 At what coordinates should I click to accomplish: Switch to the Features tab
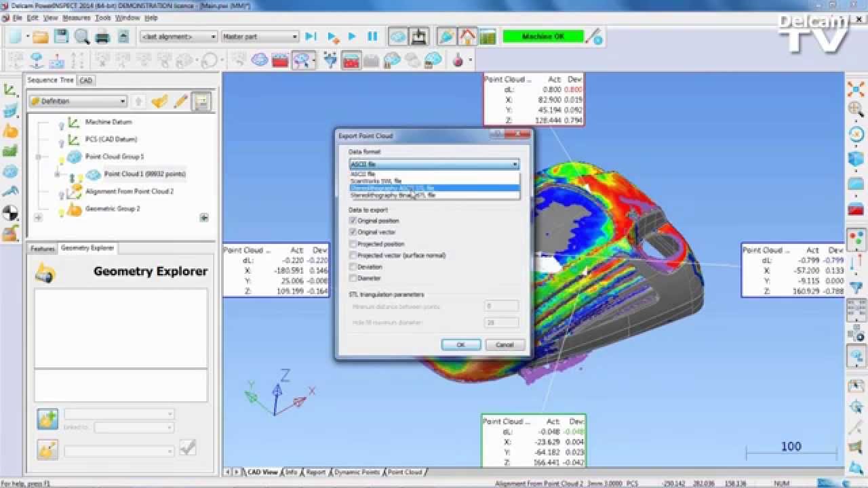42,249
